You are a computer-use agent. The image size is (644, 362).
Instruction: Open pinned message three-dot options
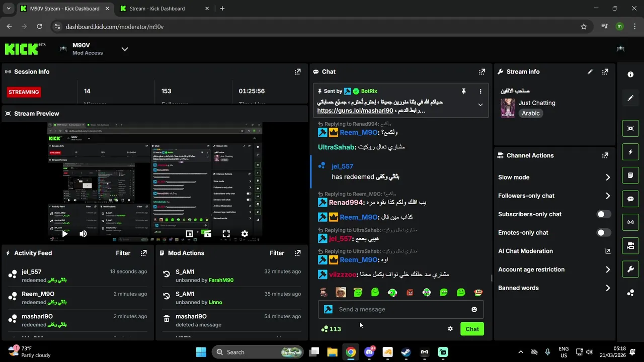click(480, 92)
